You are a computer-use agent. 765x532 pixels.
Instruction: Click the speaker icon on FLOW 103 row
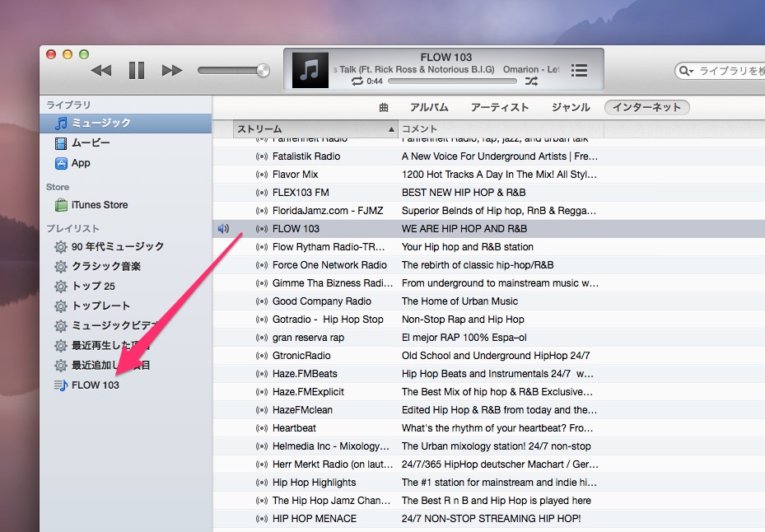(223, 228)
